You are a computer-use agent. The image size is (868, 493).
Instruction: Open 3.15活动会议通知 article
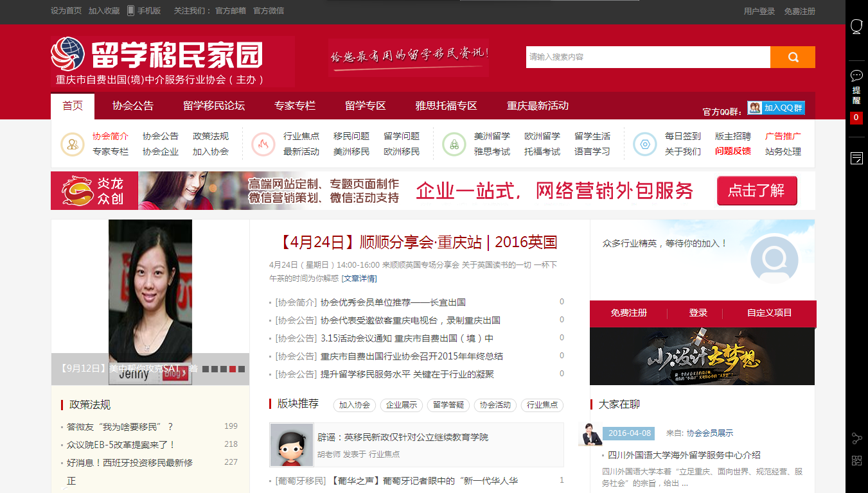click(x=407, y=338)
